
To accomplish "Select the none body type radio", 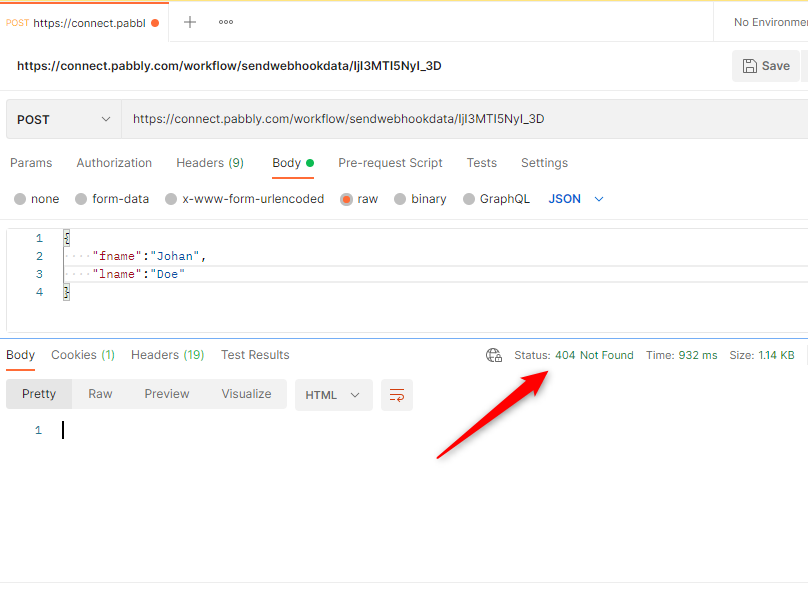I will coord(20,199).
